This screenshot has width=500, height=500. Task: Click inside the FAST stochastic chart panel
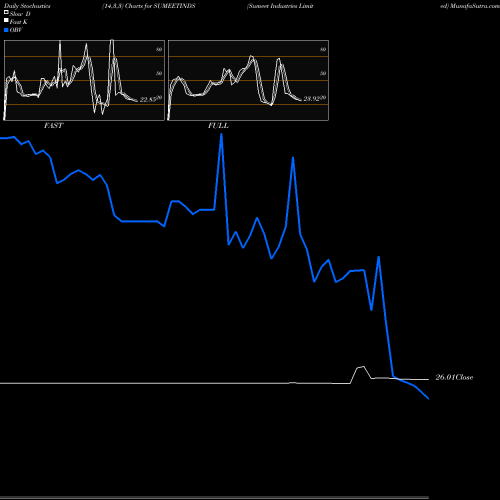click(84, 80)
